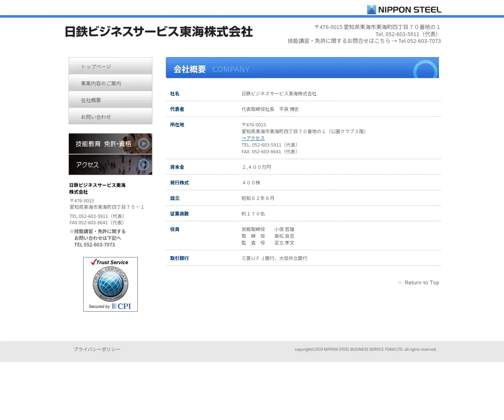This screenshot has width=504, height=420.
Task: Click the 設立 row label
Action: (x=175, y=198)
